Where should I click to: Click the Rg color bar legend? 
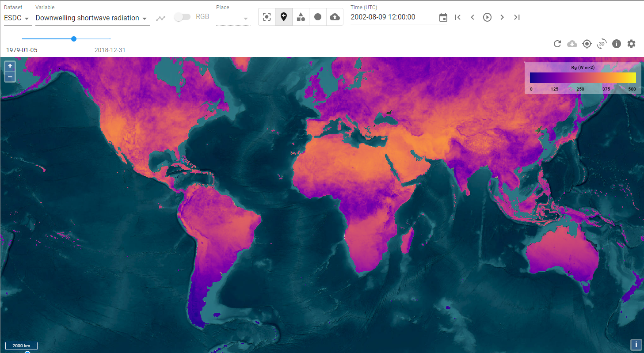point(583,78)
